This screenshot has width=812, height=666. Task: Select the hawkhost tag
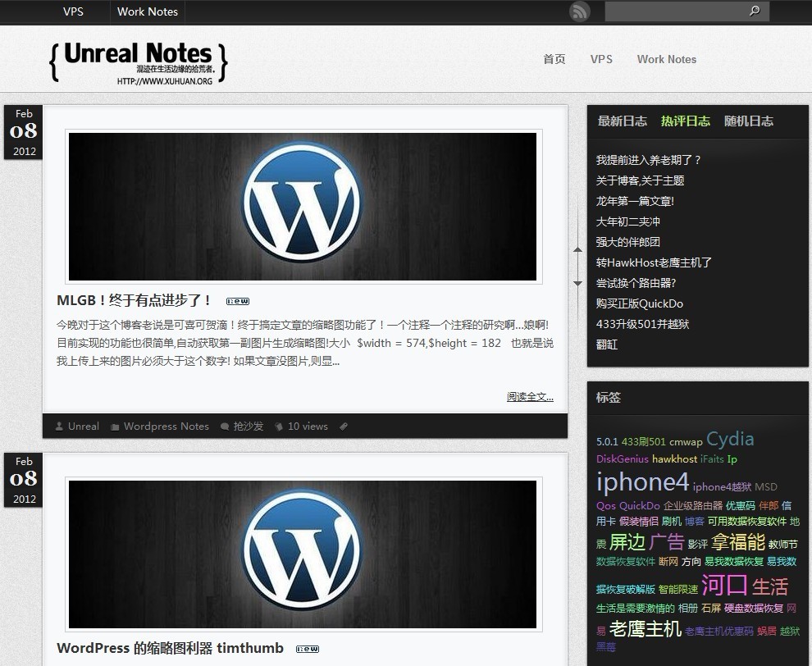coord(674,458)
